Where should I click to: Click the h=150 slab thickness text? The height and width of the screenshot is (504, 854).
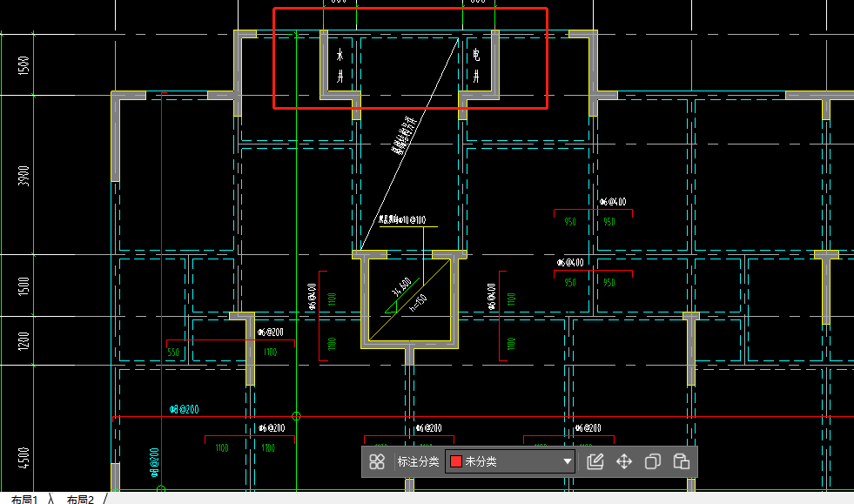[x=418, y=302]
